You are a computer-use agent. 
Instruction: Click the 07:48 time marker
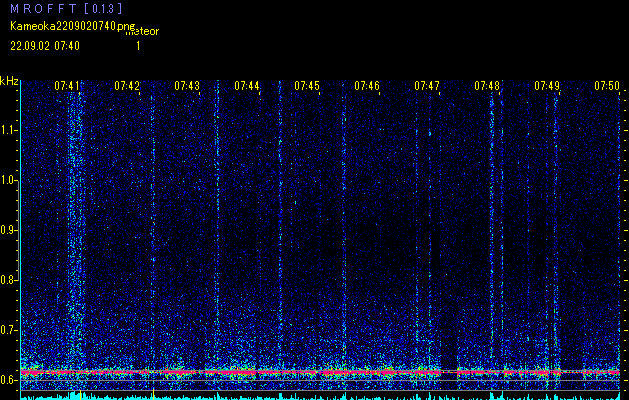coord(487,85)
